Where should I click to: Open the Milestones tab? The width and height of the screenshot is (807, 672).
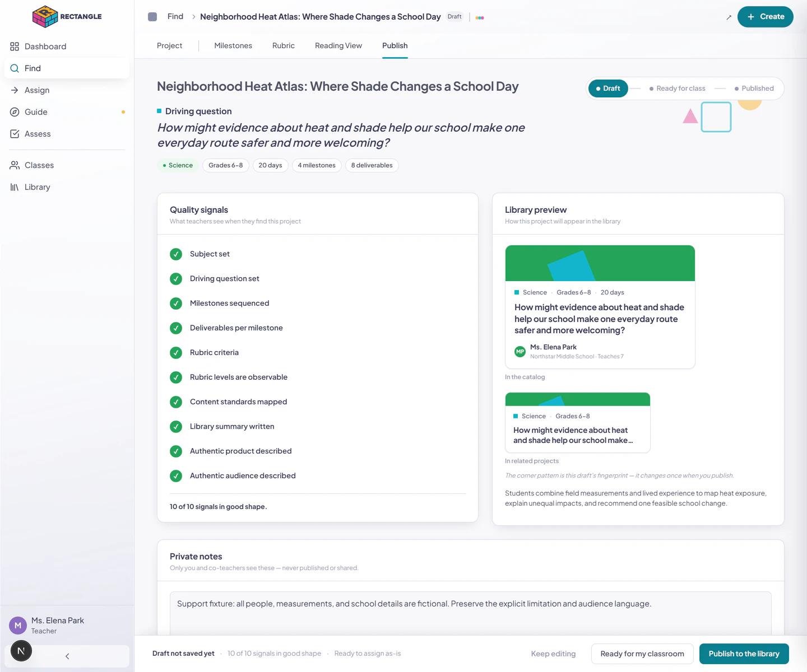[x=233, y=46]
